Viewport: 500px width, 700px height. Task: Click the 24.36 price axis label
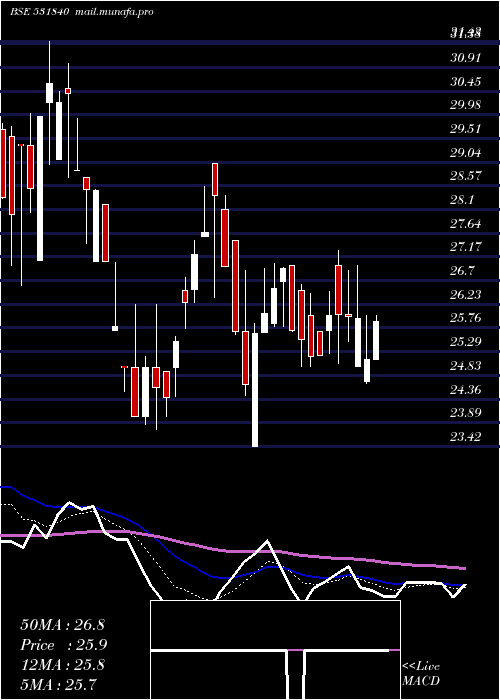pos(466,390)
